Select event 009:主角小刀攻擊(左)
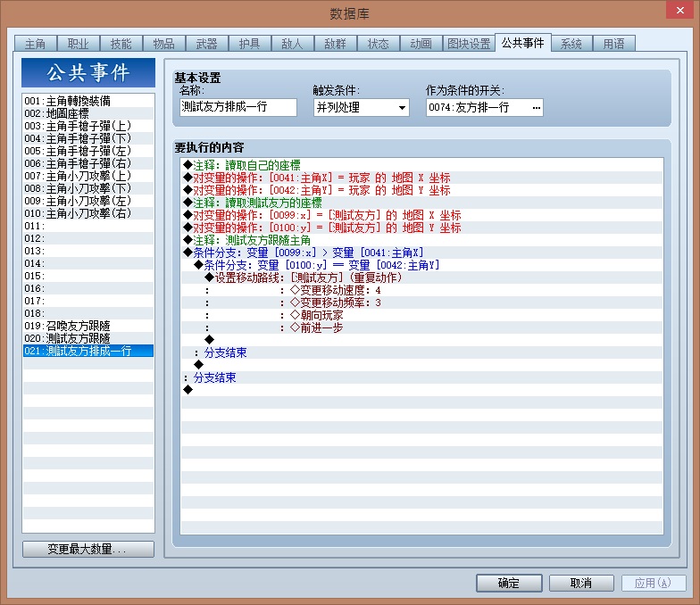700x605 pixels. (88, 201)
